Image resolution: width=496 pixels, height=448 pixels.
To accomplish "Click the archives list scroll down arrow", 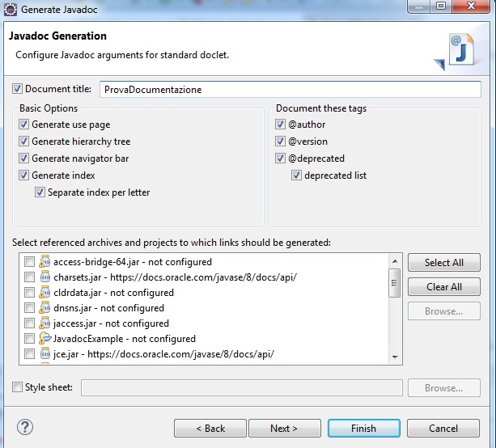I will click(395, 357).
